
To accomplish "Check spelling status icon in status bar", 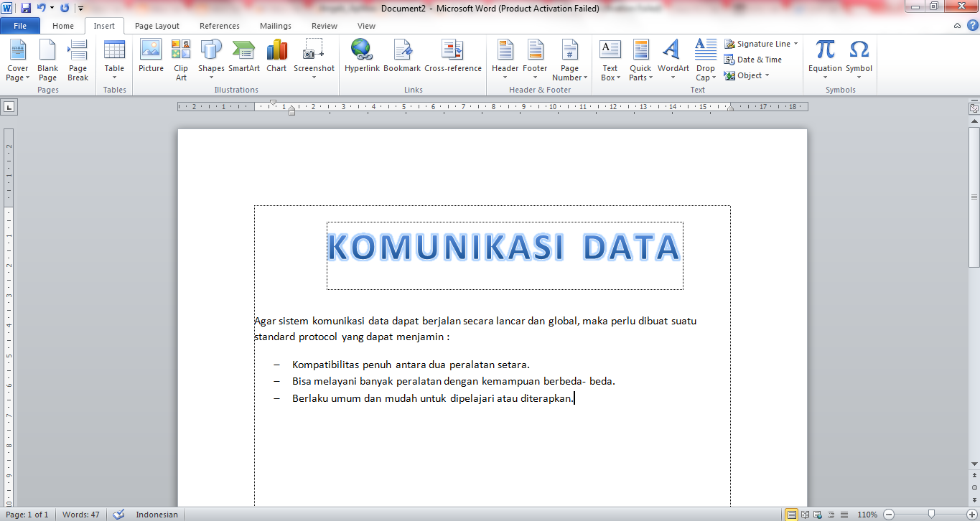I will 118,515.
